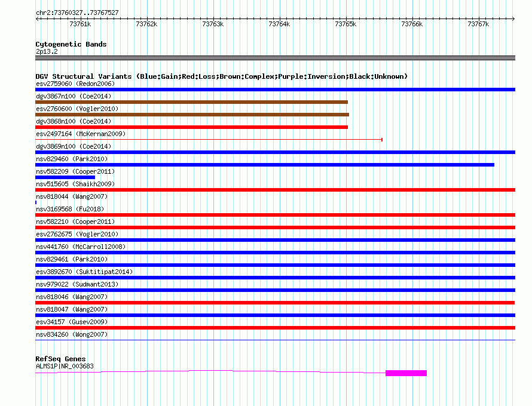532x406 pixels.
Task: Click the gray 2p13.2 cytogenetic band bar
Action: (x=275, y=58)
